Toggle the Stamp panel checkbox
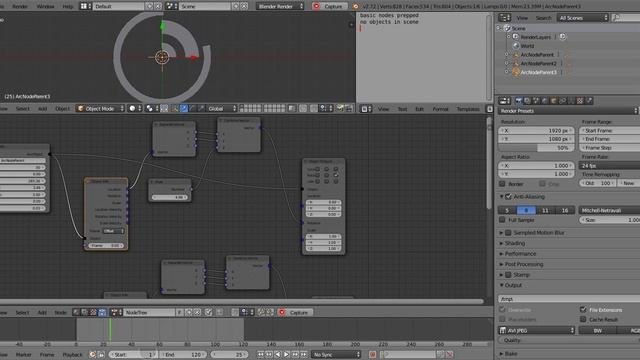This screenshot has height=360, width=640. tap(508, 275)
